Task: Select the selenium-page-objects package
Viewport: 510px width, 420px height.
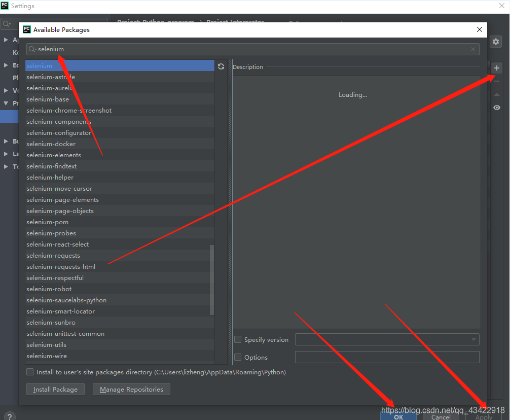Action: pyautogui.click(x=120, y=211)
